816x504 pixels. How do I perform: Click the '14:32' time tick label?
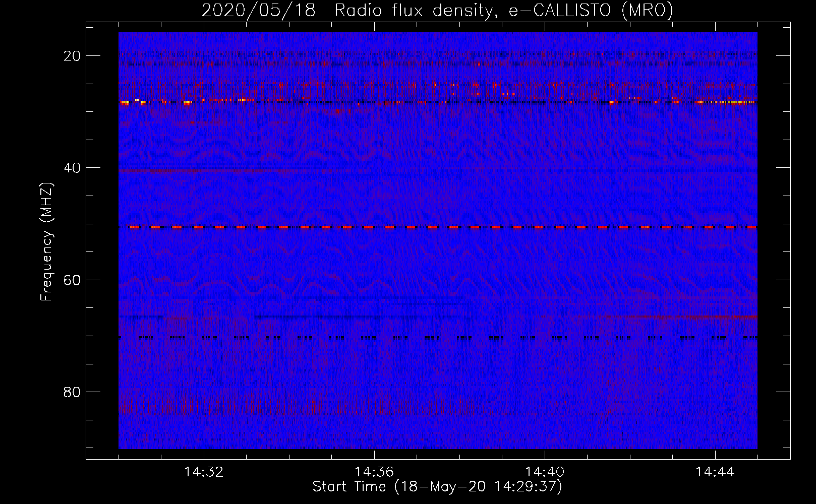(204, 472)
